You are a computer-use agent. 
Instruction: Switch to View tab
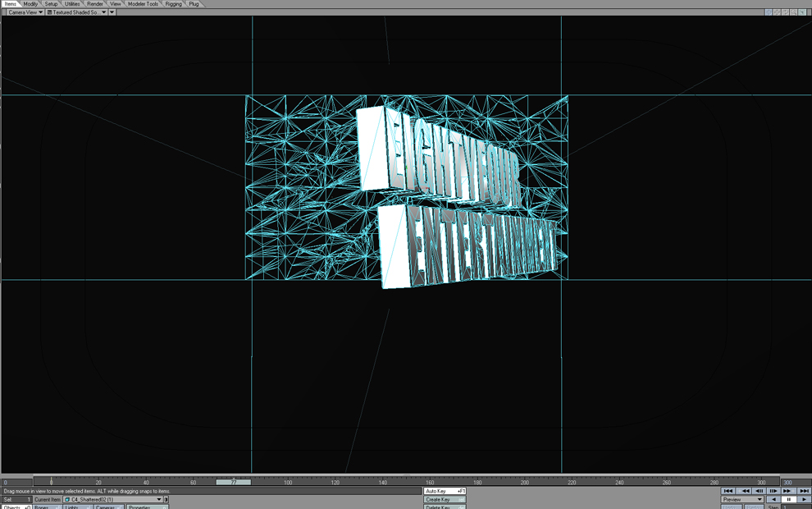[x=115, y=3]
